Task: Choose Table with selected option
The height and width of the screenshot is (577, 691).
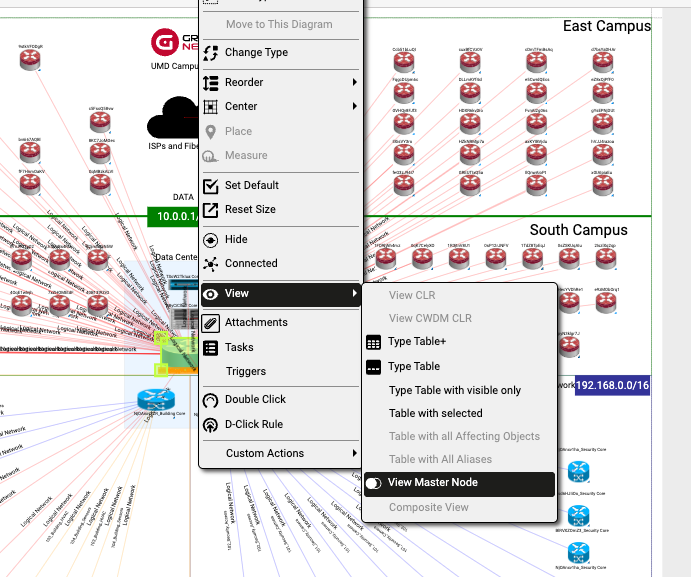Action: click(x=435, y=413)
